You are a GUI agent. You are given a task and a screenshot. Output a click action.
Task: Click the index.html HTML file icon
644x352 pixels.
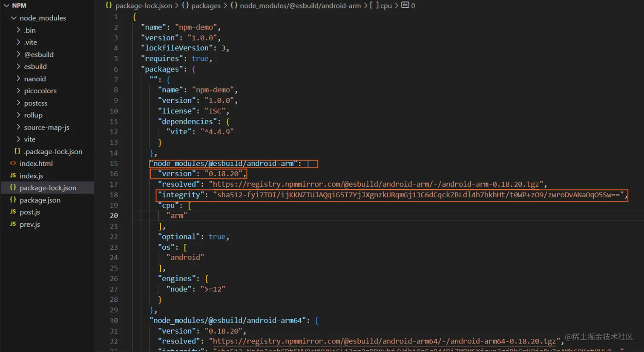(13, 163)
